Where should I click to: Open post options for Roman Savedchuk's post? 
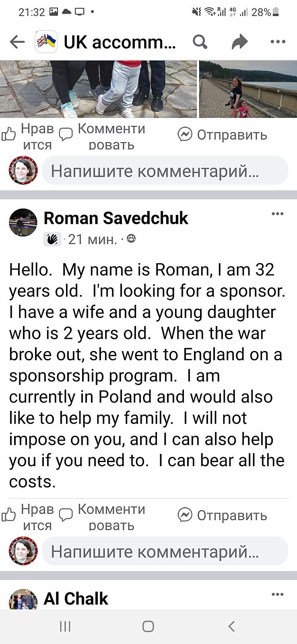pos(278,214)
